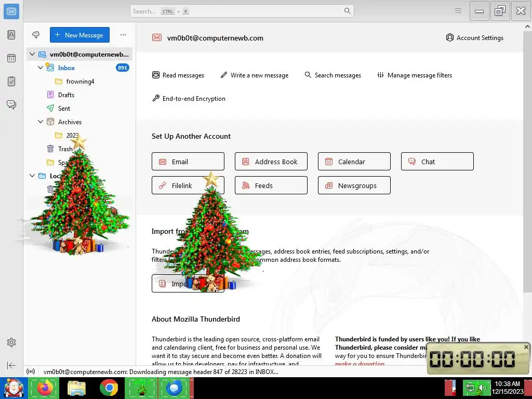This screenshot has width=532, height=399.
Task: Click the search magnifier icon
Action: click(x=348, y=11)
